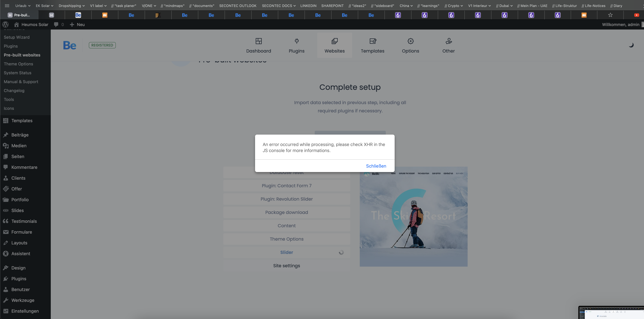
Task: Switch to the YouTube browser tab
Action: coord(637,15)
